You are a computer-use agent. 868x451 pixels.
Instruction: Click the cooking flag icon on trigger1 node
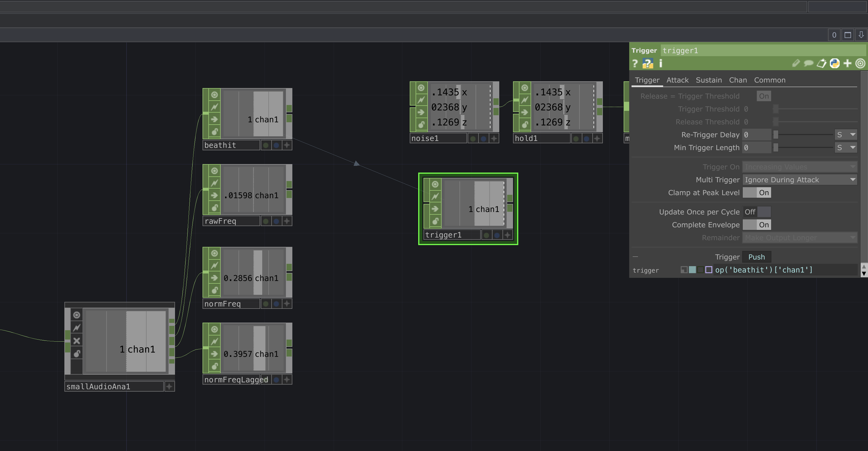click(x=435, y=196)
